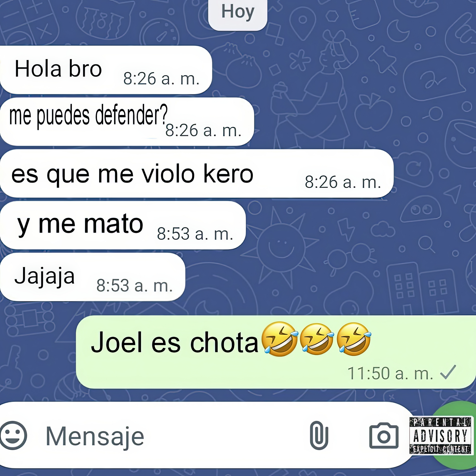The width and height of the screenshot is (476, 476).
Task: Select the 'y me mato' message bubble
Action: click(x=123, y=225)
